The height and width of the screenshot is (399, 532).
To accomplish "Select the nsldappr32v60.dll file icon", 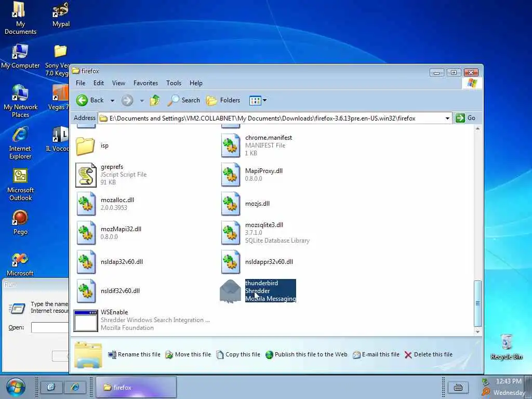I will tap(231, 262).
